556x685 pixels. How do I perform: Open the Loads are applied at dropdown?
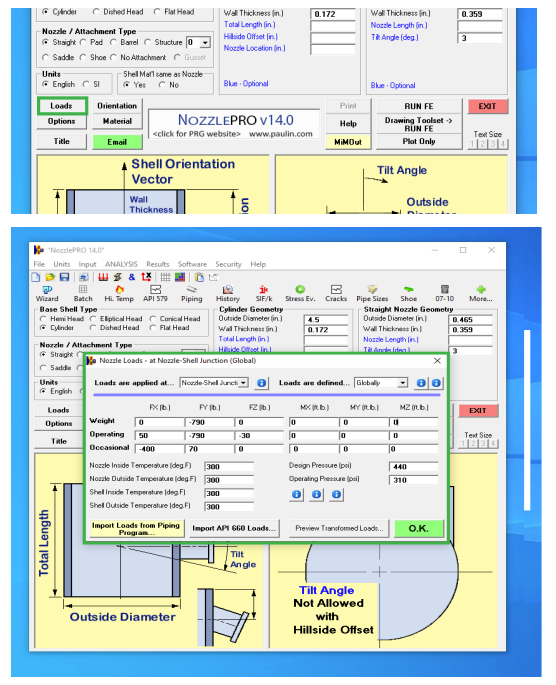coord(244,383)
